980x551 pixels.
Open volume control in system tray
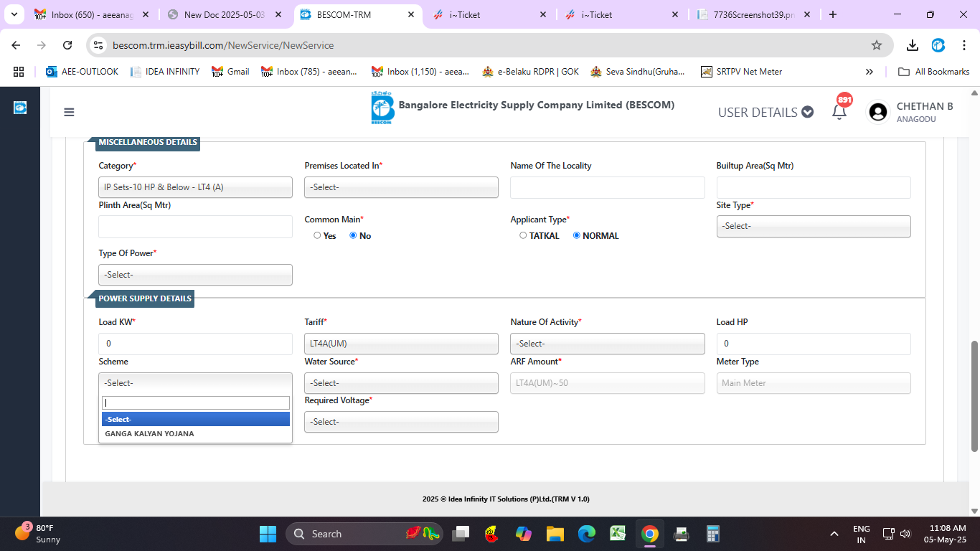tap(905, 534)
